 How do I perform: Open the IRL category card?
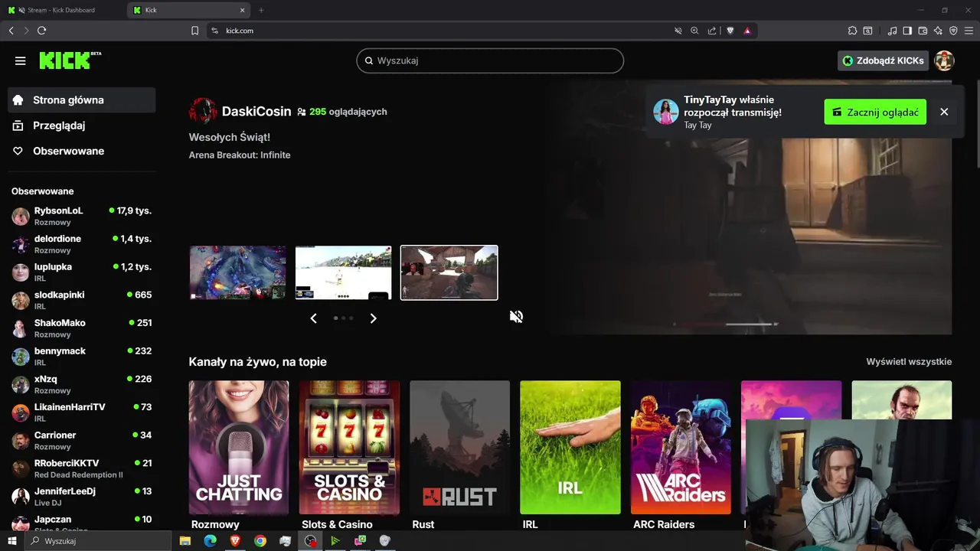pos(570,447)
